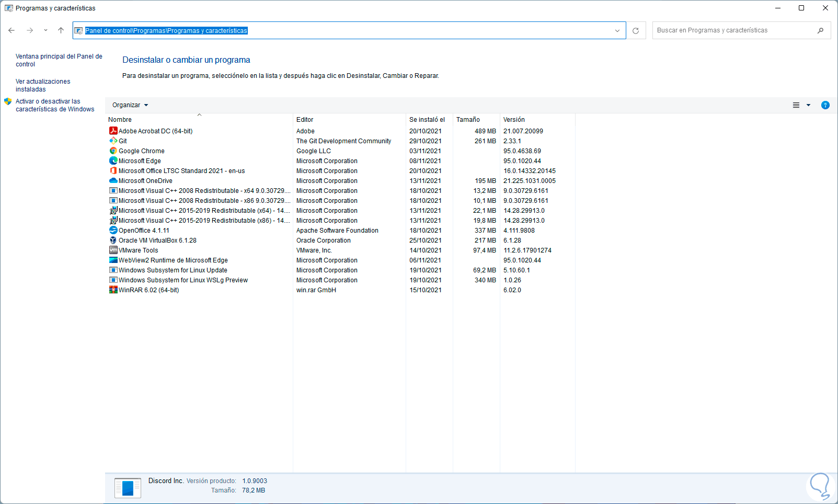Click the address bar path field
838x504 pixels.
coord(349,30)
